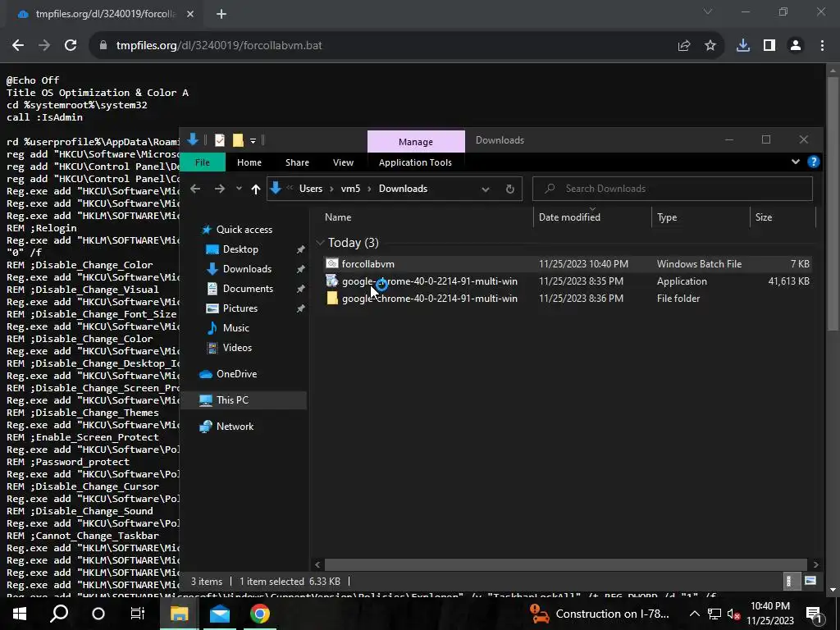Open OneDrive in the navigation pane

[236, 374]
